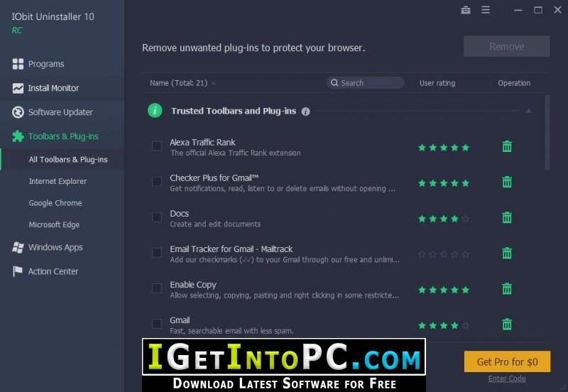Open the Action Center section
Screen dimensions: 568x392
tap(53, 271)
